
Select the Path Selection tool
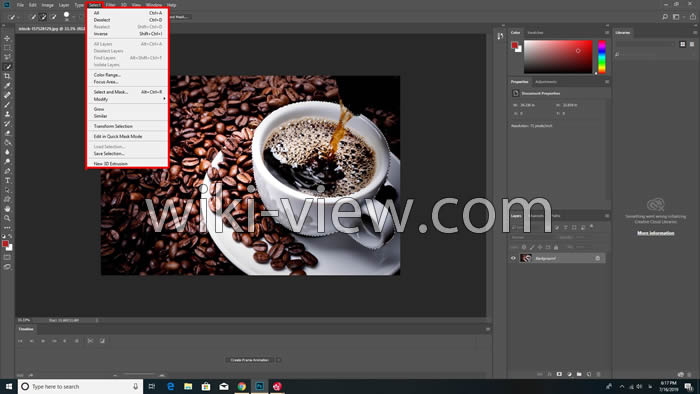(7, 190)
